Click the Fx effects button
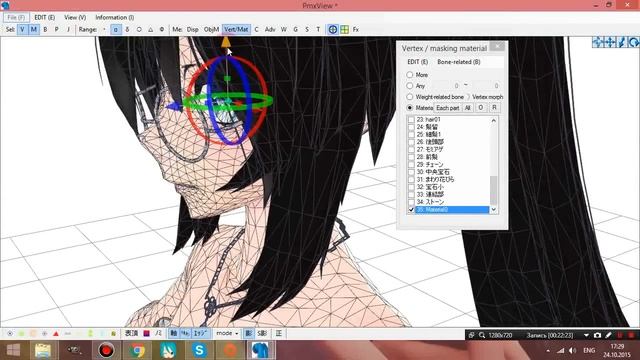Screen dimensions: 640x360 356,29
